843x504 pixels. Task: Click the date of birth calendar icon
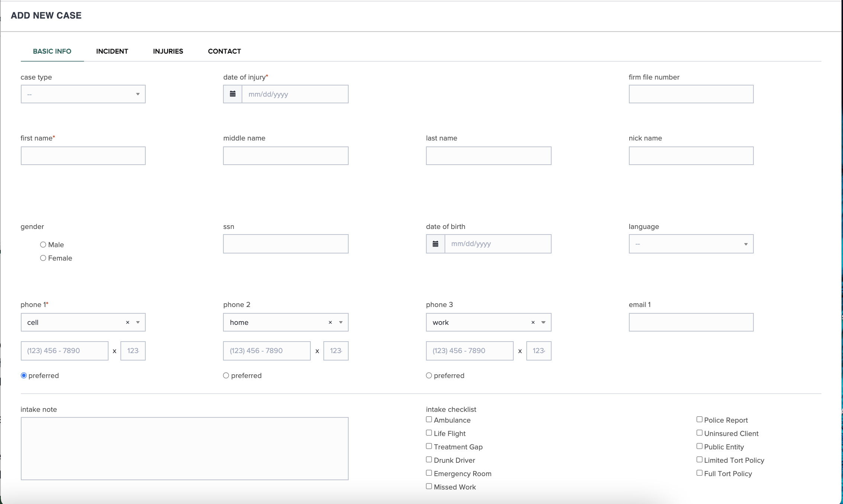pyautogui.click(x=435, y=244)
